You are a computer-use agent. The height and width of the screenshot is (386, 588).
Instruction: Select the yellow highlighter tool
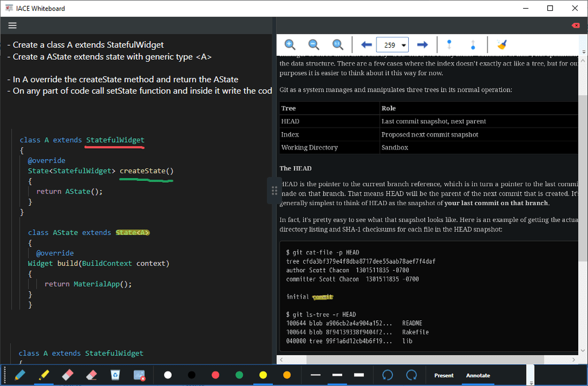point(44,375)
